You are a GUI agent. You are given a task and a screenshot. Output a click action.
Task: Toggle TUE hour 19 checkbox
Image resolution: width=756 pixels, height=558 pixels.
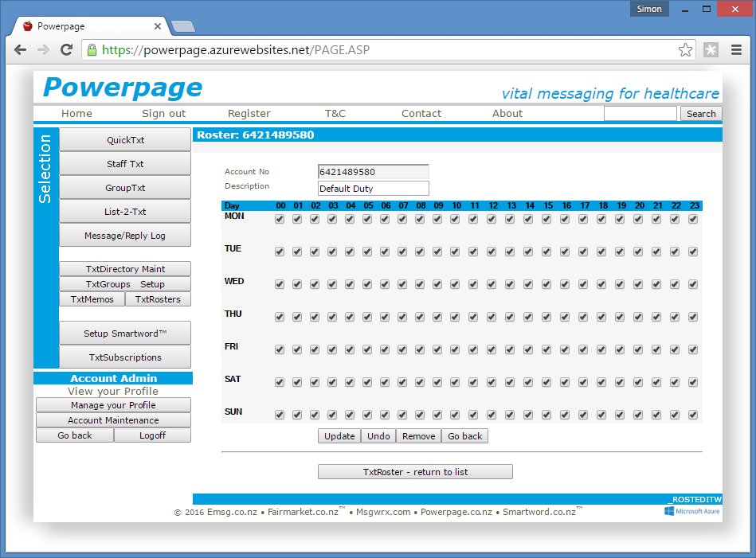coord(620,252)
